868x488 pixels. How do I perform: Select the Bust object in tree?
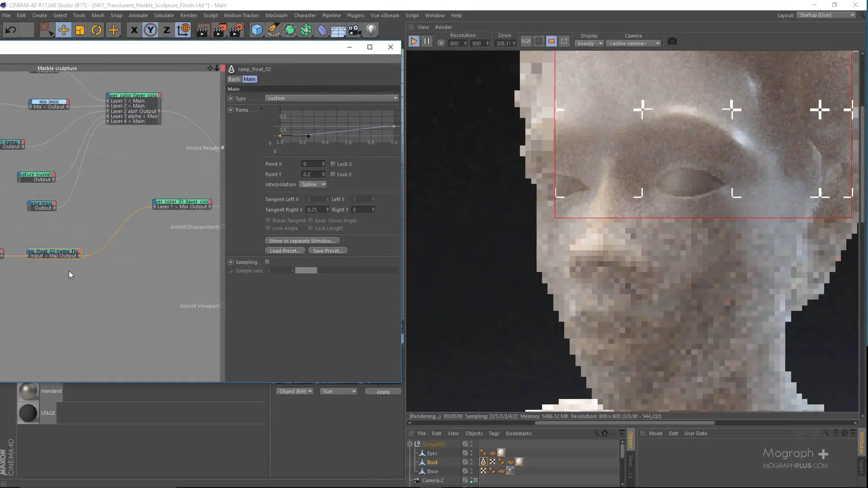pos(433,462)
